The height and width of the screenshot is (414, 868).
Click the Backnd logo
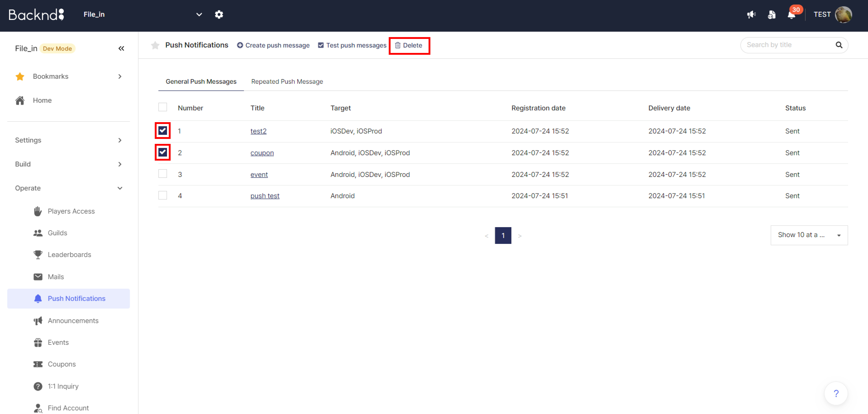point(36,14)
